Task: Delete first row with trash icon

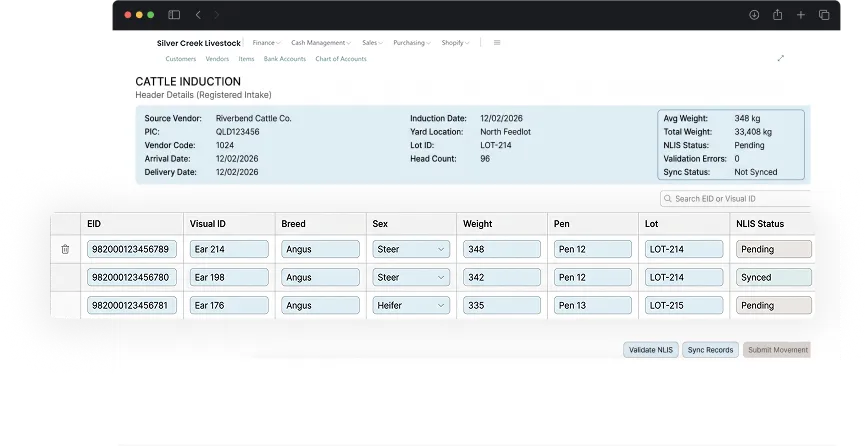Action: (x=65, y=249)
